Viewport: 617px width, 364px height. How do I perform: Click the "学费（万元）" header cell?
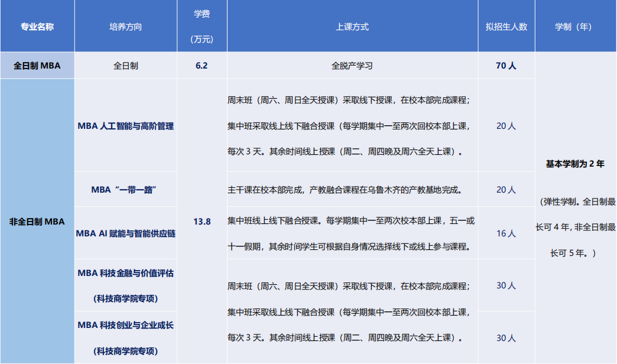point(202,27)
